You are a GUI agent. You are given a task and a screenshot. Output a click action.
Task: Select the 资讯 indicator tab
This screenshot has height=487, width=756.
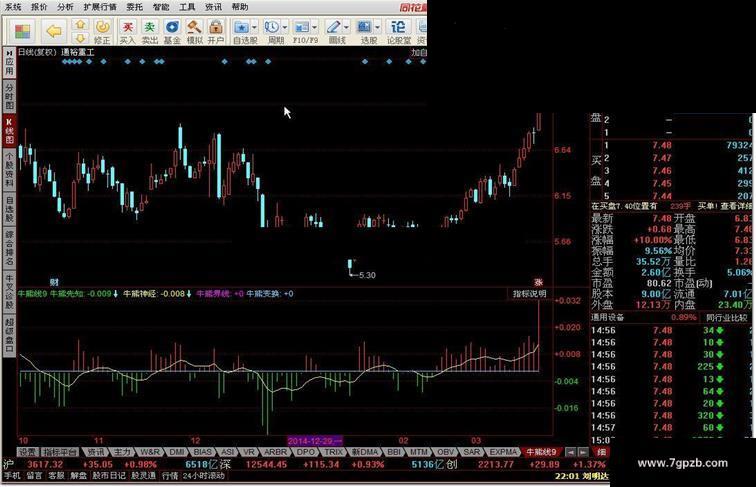point(95,452)
